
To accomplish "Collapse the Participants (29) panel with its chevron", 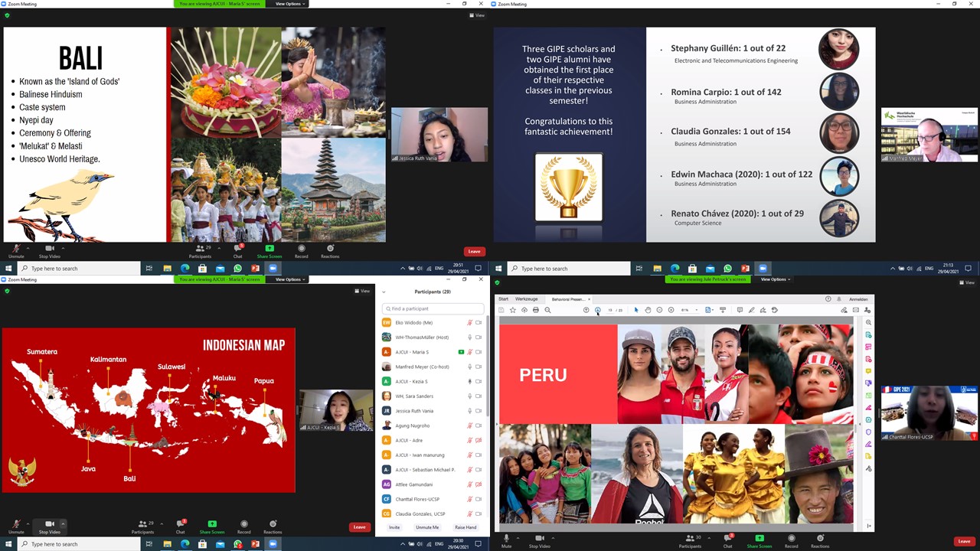I will tap(384, 292).
